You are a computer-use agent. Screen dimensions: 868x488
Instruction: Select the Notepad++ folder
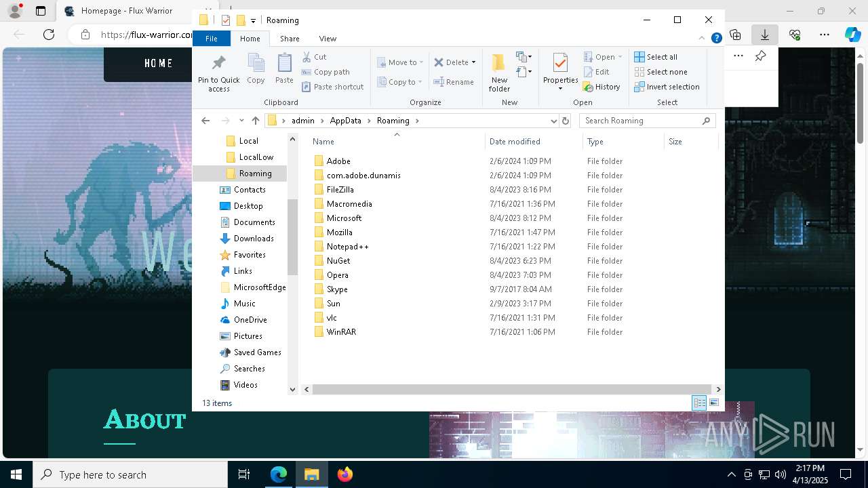[348, 247]
